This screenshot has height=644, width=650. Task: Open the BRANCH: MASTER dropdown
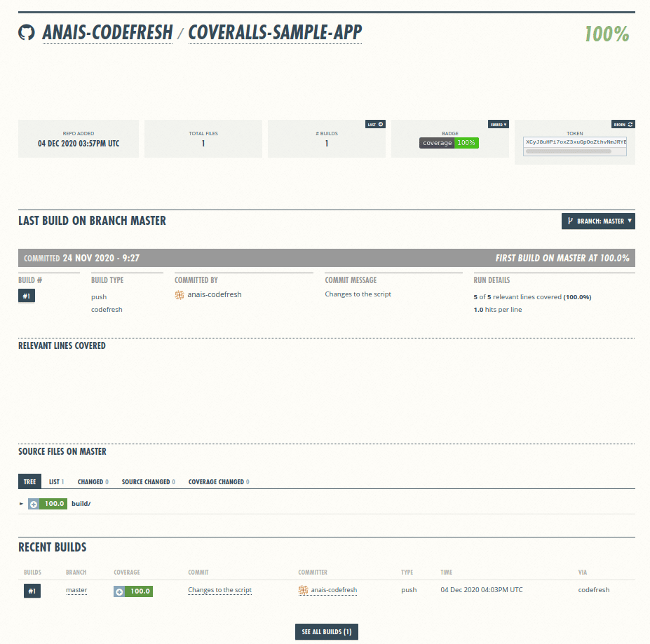[598, 221]
